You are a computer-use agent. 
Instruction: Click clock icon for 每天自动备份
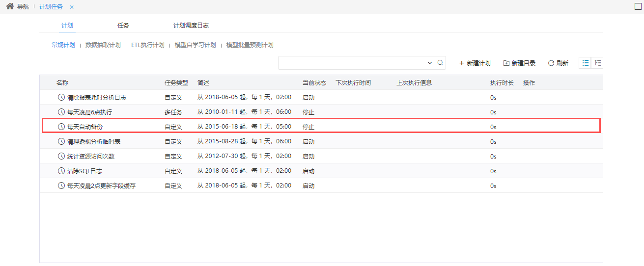[x=61, y=127]
